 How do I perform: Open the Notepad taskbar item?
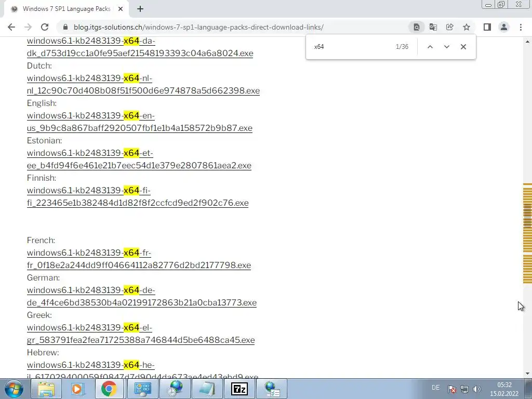coord(207,389)
